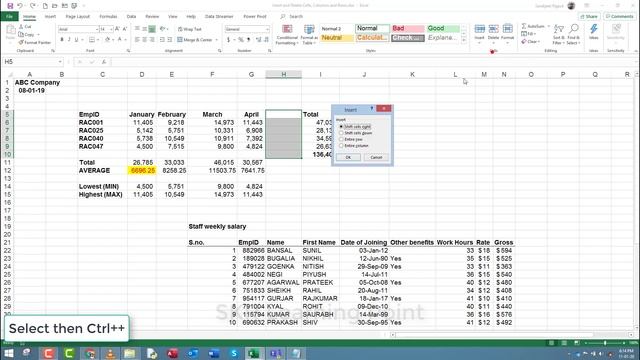The width and height of the screenshot is (640, 360).
Task: Choose the fill color bucket icon
Action: tap(107, 40)
